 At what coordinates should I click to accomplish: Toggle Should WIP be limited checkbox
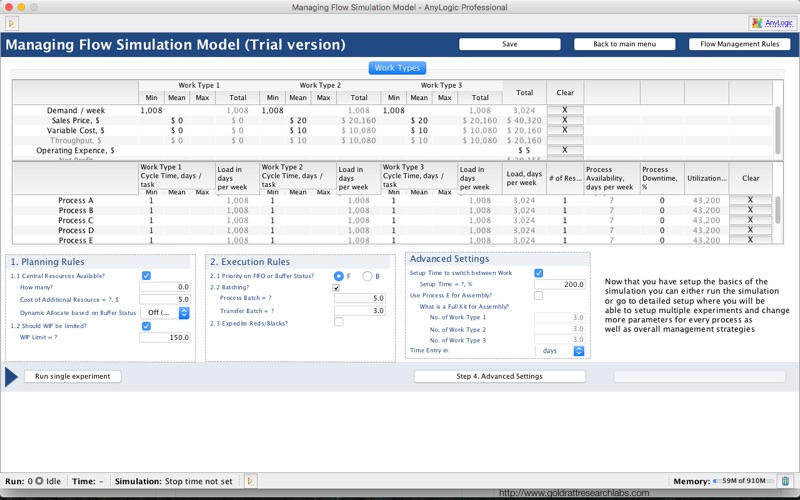pos(146,326)
